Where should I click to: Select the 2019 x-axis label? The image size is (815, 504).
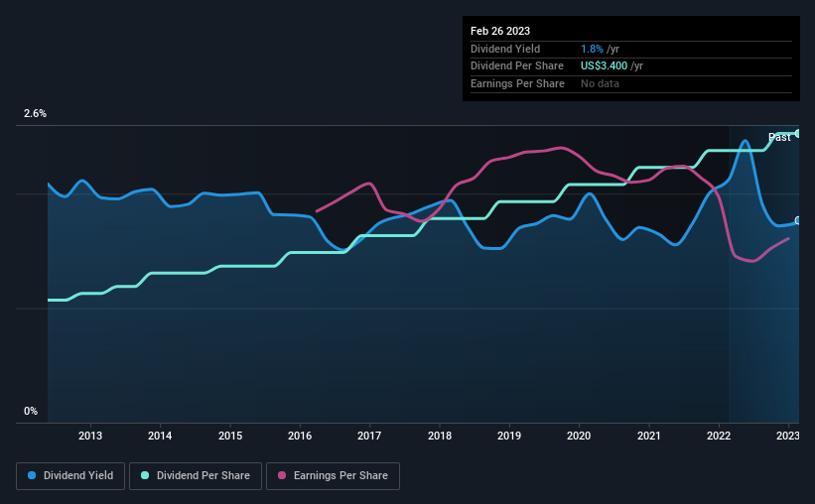click(x=509, y=436)
